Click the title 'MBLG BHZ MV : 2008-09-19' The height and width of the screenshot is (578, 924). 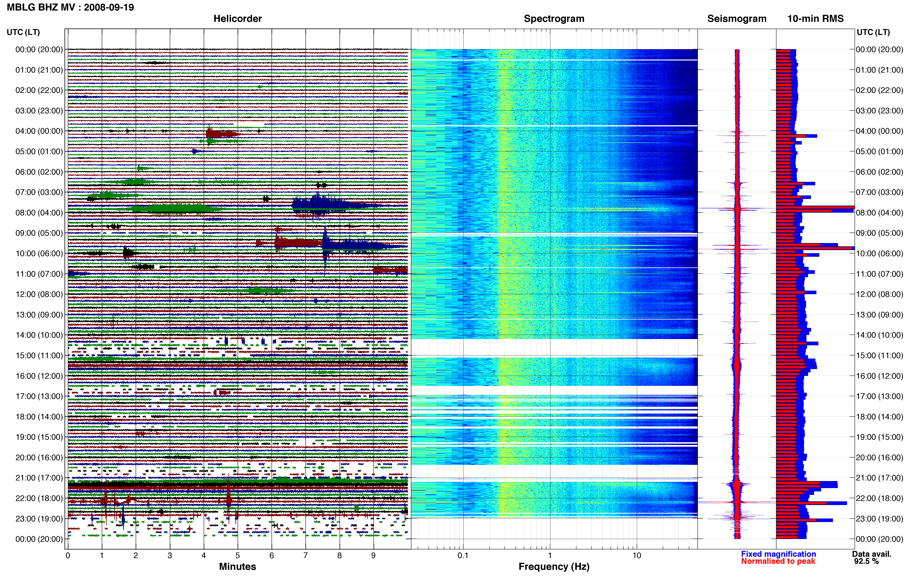click(x=70, y=7)
